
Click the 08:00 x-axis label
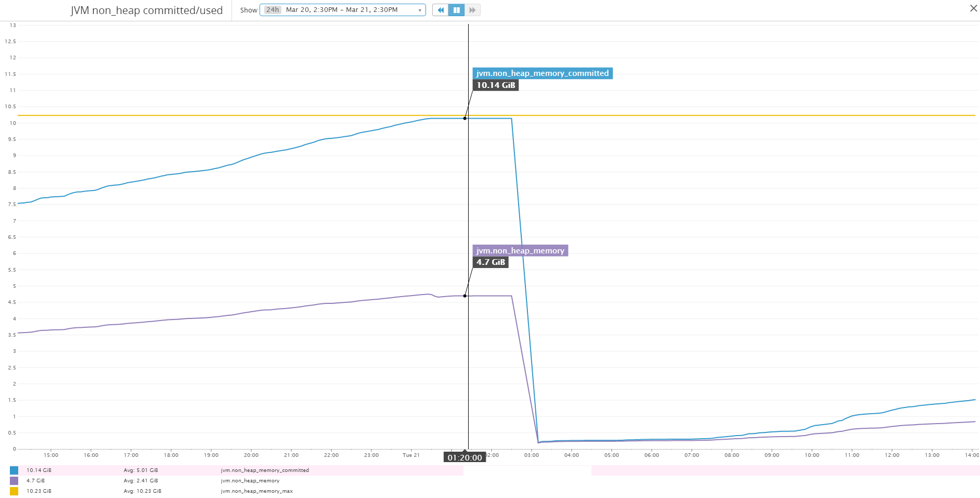pyautogui.click(x=732, y=455)
